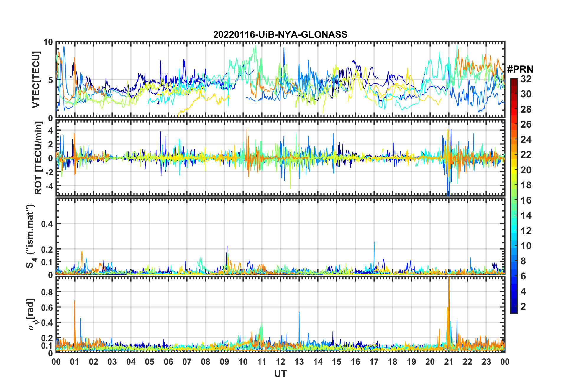
Task: Click the 5 tick on VTEC axis
Action: coord(50,80)
